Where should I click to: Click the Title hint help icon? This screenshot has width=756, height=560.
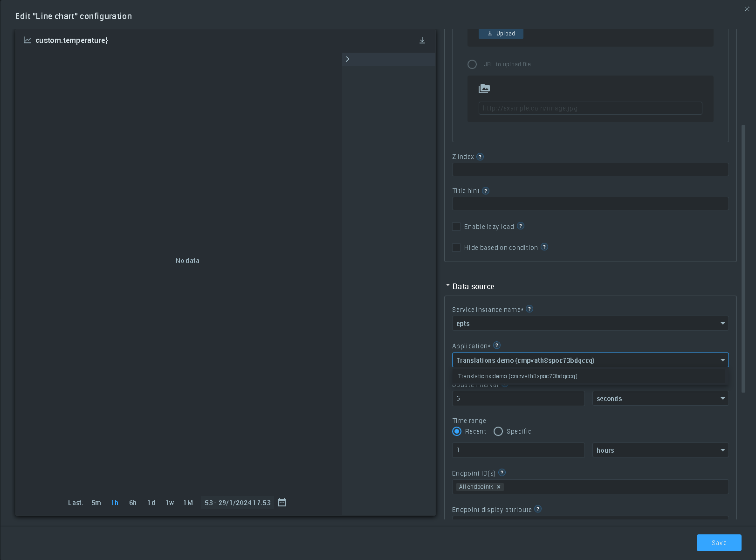point(486,191)
